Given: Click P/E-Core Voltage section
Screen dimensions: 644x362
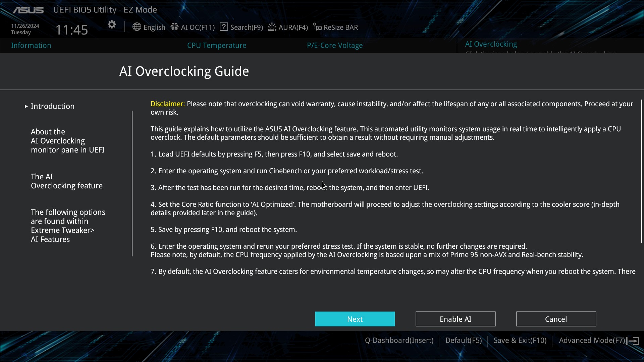Looking at the screenshot, I should pos(335,45).
